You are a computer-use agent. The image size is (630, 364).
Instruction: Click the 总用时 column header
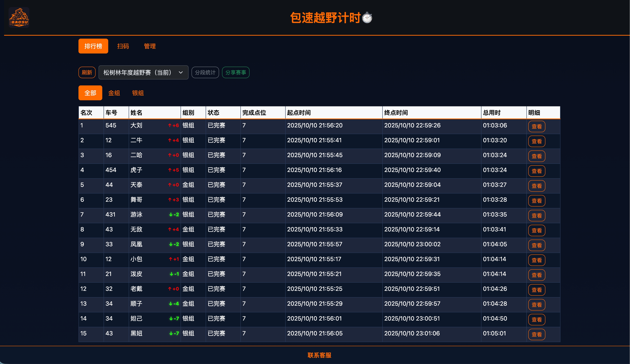pyautogui.click(x=491, y=113)
